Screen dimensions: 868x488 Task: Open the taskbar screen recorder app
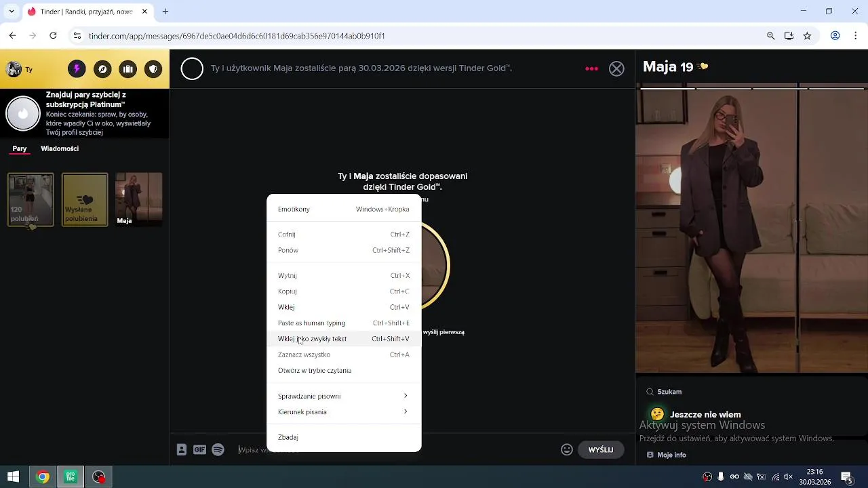(x=99, y=477)
